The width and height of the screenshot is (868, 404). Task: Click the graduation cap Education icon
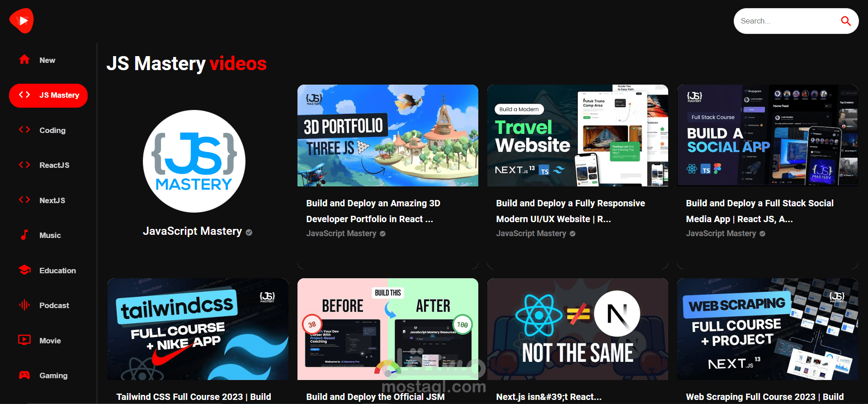pos(24,270)
